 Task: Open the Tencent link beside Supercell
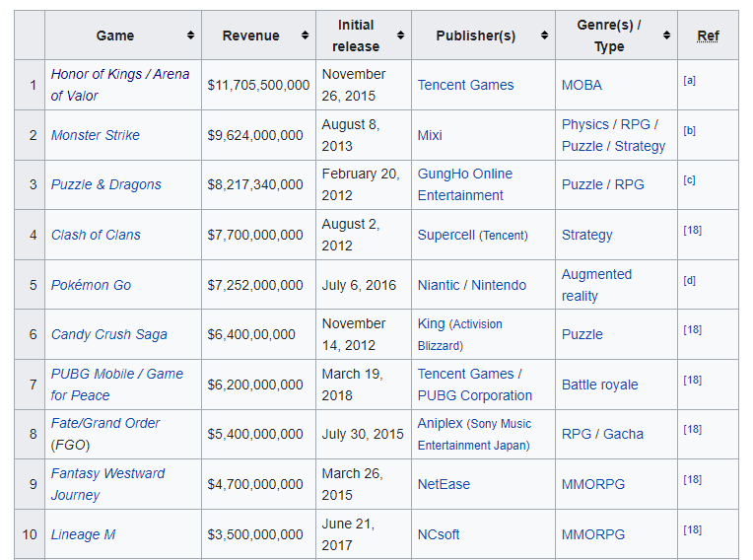pos(504,236)
